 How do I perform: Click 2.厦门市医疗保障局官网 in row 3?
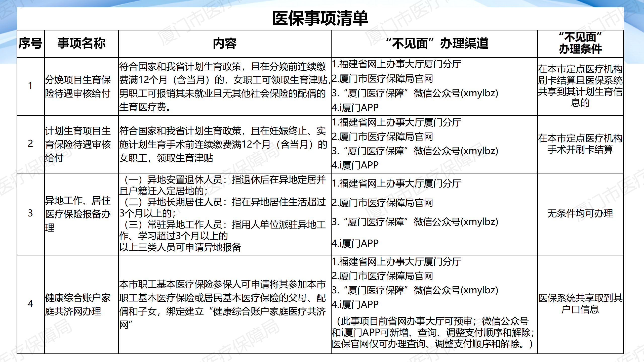(382, 203)
